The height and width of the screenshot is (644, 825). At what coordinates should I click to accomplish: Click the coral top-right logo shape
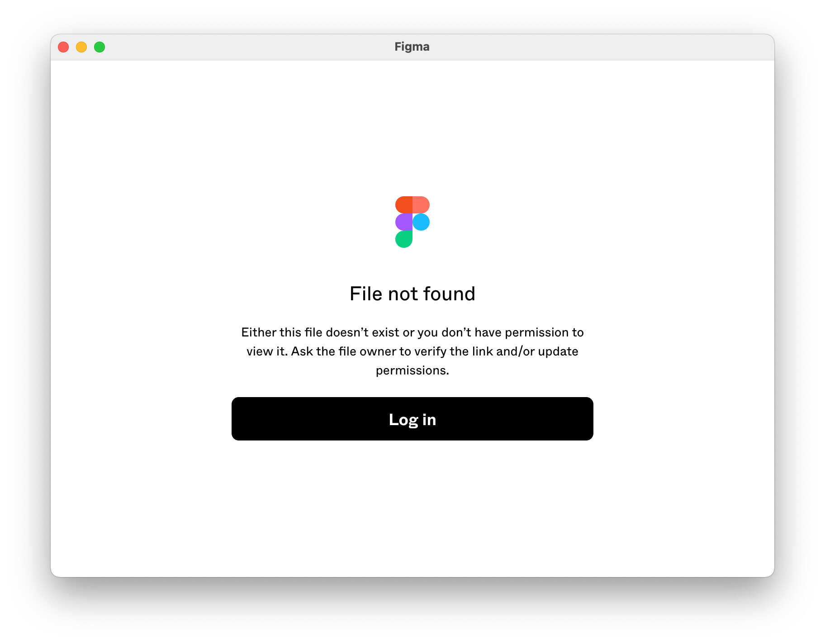point(421,205)
